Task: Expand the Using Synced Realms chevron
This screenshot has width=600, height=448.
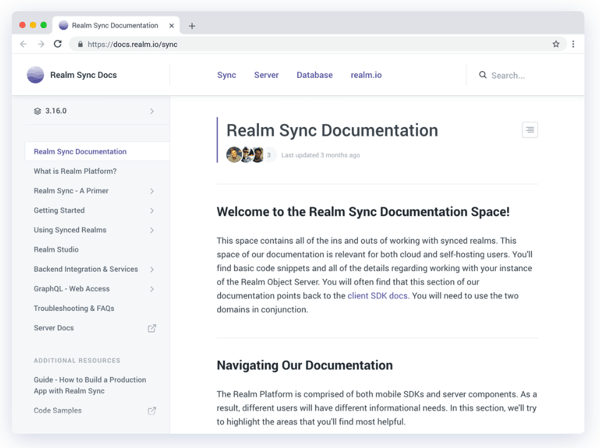Action: (x=152, y=230)
